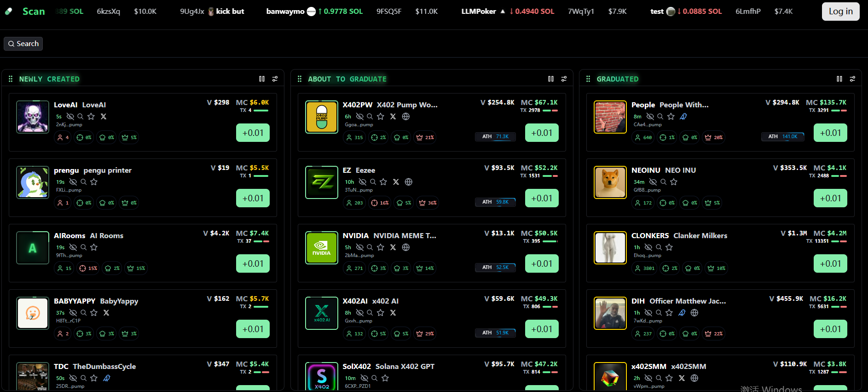
Task: Buy +0.01 of AIRooms token
Action: (253, 263)
